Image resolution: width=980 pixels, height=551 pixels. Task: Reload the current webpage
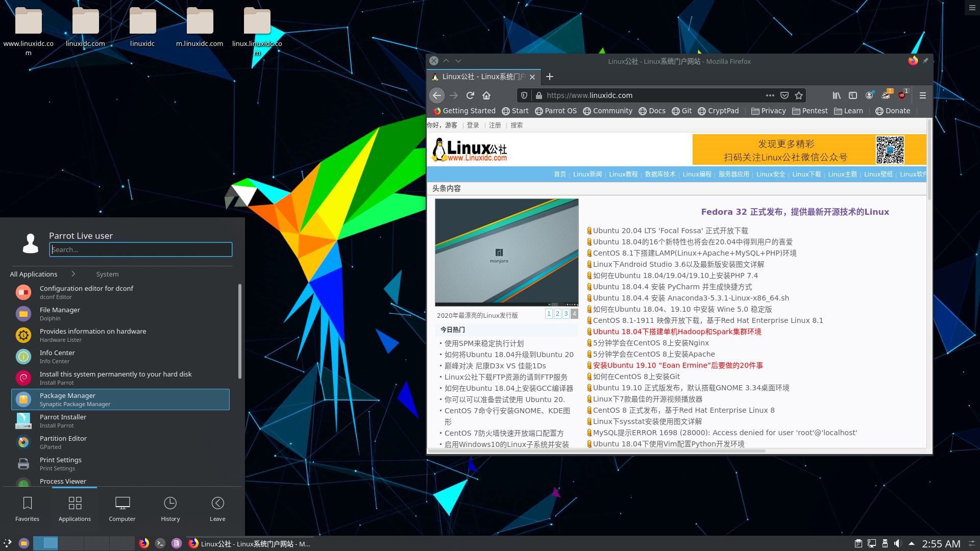[470, 95]
